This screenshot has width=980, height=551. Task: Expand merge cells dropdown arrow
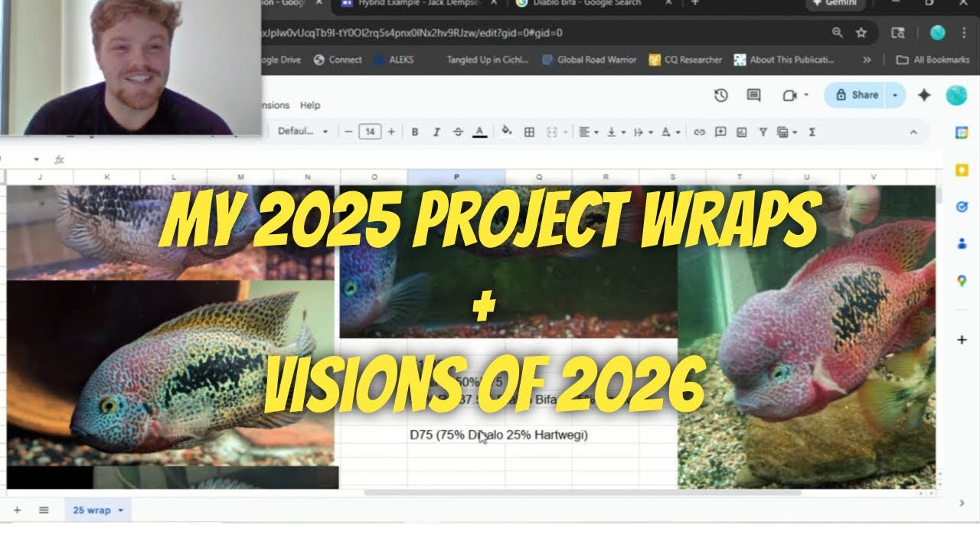coord(566,132)
